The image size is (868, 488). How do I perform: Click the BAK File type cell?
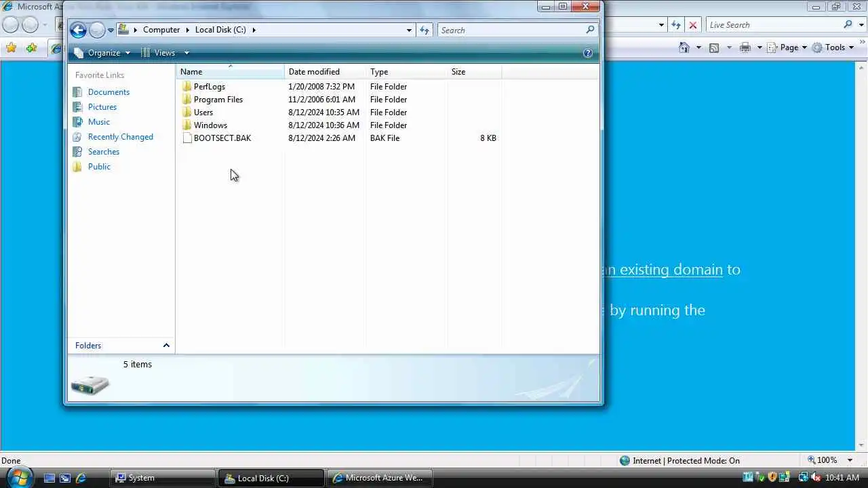coord(385,138)
